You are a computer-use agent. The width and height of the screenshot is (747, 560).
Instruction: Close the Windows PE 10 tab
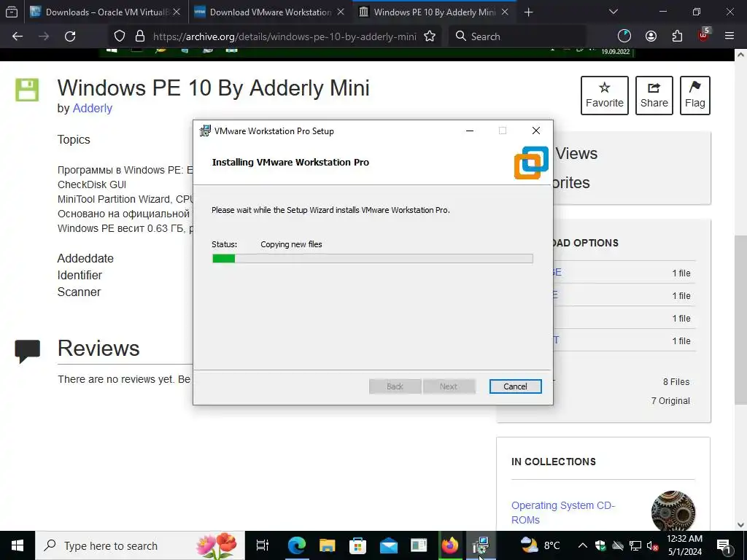505,12
